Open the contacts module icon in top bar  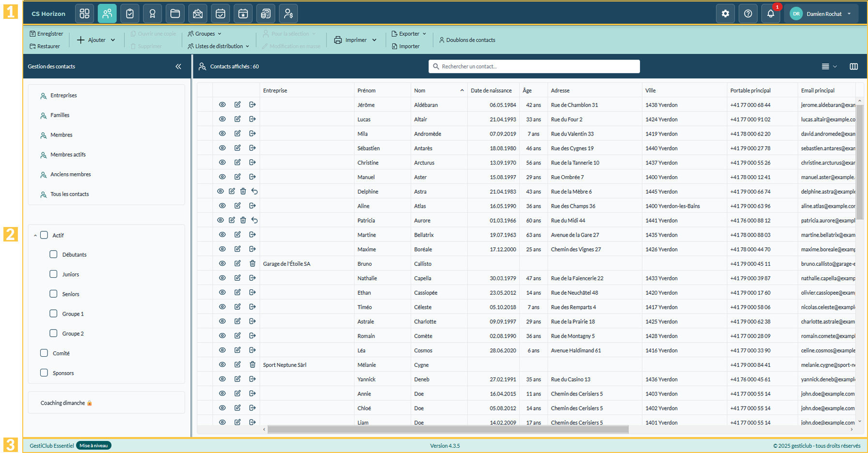point(107,14)
